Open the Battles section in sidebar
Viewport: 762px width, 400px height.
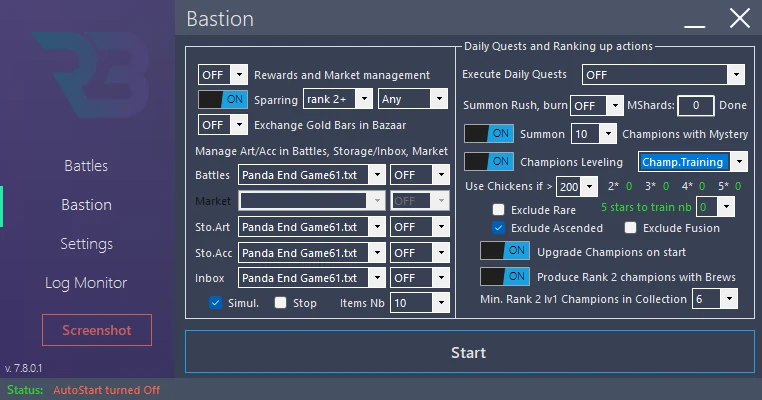(86, 166)
